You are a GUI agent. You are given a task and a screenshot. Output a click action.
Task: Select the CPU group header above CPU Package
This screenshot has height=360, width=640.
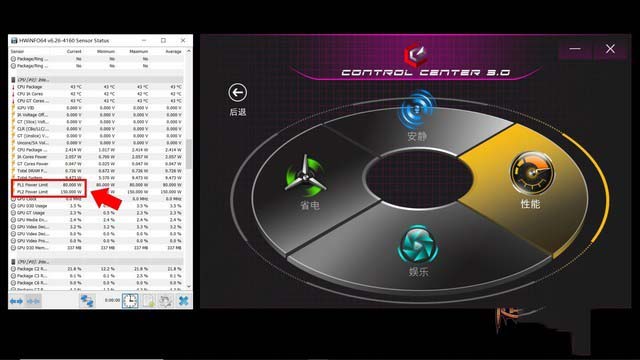96,80
